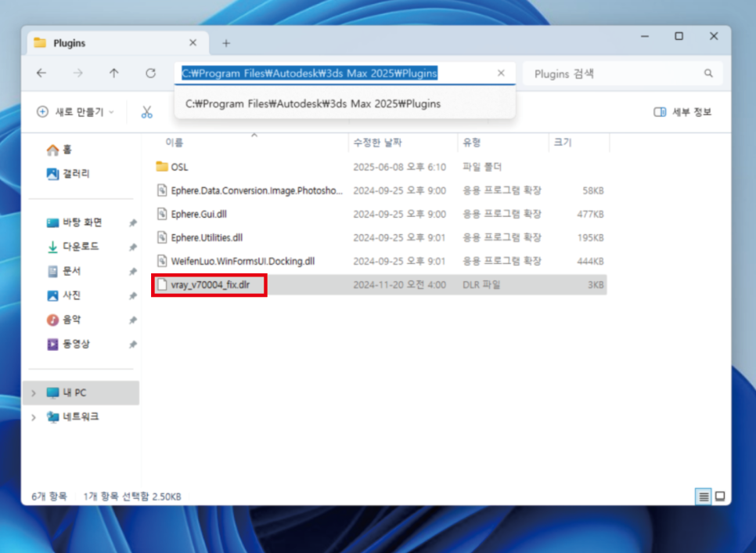Select 내 PC in the sidebar
This screenshot has width=756, height=553.
pos(81,392)
